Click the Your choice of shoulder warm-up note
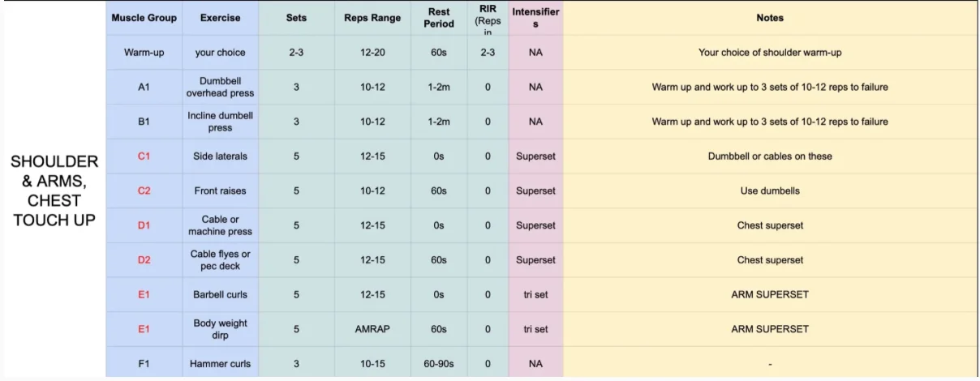This screenshot has width=980, height=381. [x=769, y=53]
